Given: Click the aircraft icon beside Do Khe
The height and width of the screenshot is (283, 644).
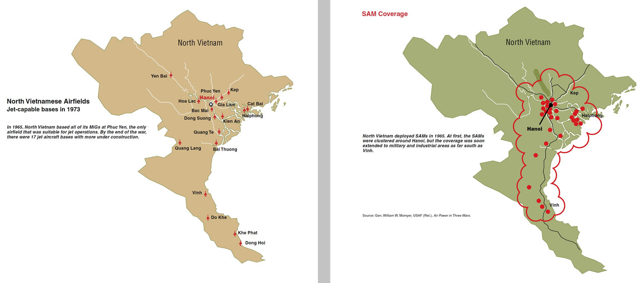Looking at the screenshot, I should point(208,218).
